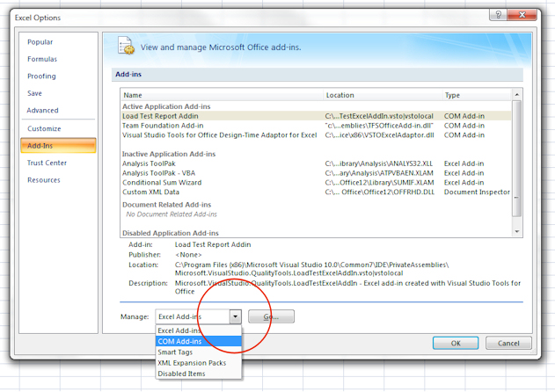Click the Location column header
Image resolution: width=555 pixels, height=392 pixels.
(x=383, y=95)
